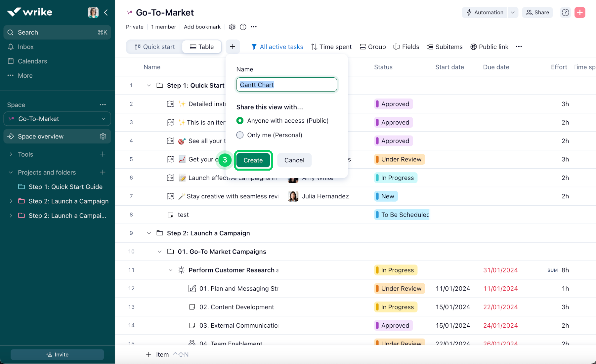Click the Create button

[x=253, y=160]
